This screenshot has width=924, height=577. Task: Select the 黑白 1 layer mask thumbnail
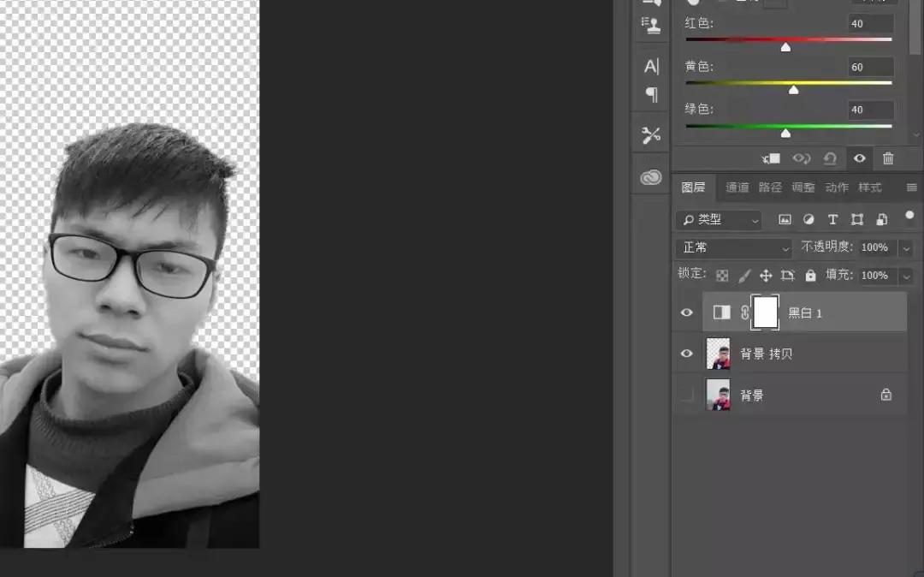765,312
